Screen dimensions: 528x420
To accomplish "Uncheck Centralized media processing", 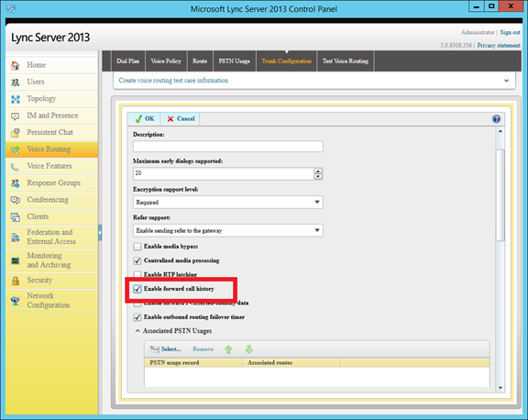I will pyautogui.click(x=137, y=260).
